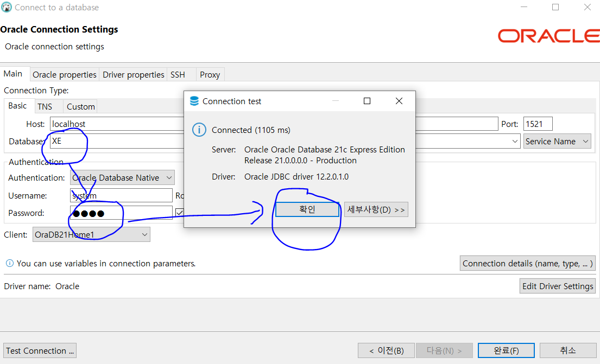Image resolution: width=600 pixels, height=364 pixels.
Task: Close the Connection test dialog
Action: [x=399, y=101]
